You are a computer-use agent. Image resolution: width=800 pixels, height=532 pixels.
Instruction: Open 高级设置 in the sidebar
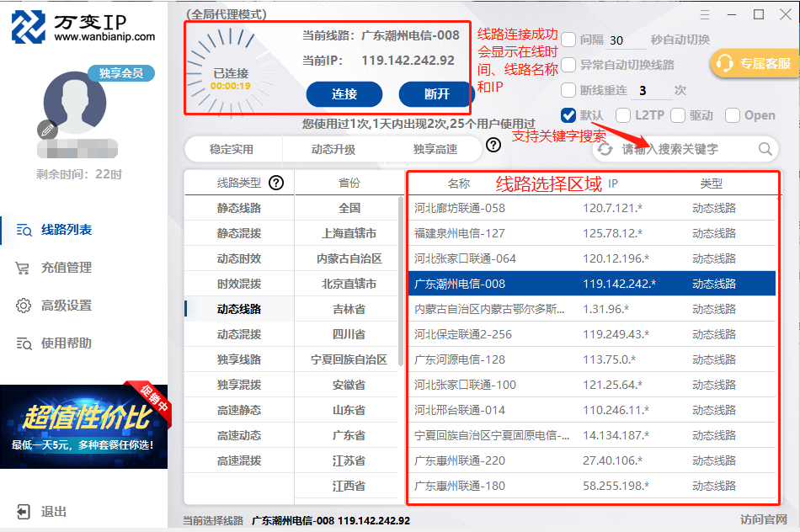[x=67, y=306]
